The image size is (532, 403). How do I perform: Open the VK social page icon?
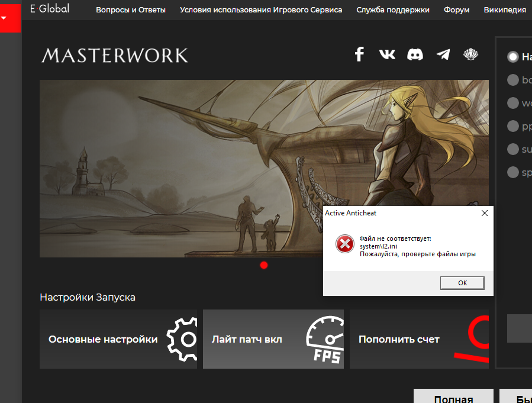click(387, 55)
